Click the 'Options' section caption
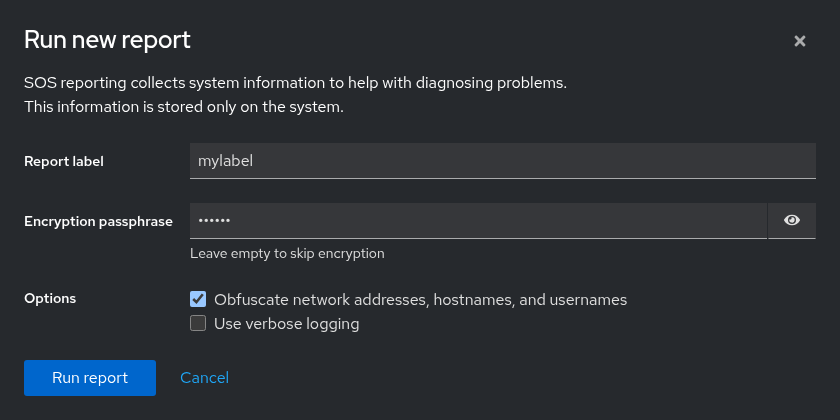 pyautogui.click(x=50, y=298)
